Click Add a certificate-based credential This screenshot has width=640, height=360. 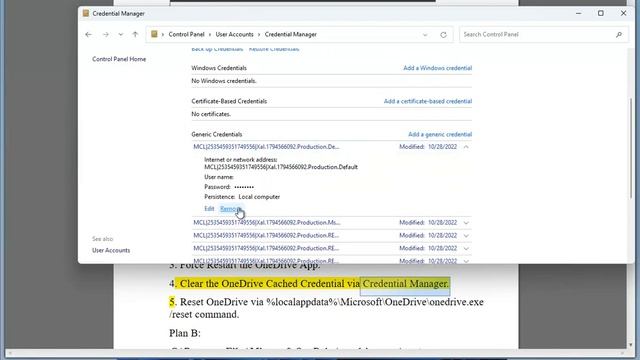[428, 101]
